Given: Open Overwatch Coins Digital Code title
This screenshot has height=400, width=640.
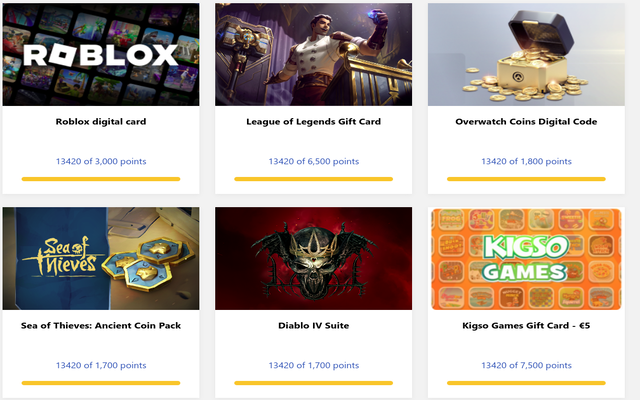Looking at the screenshot, I should (526, 122).
